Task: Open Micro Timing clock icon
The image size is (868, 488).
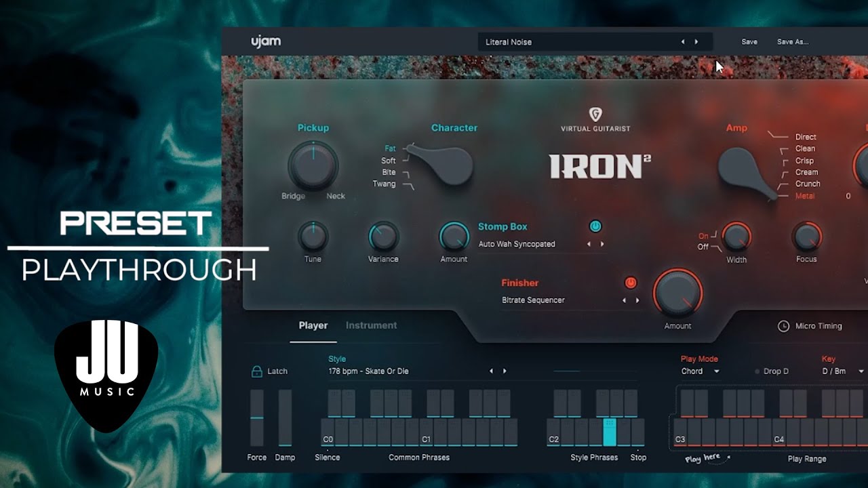Action: [783, 326]
